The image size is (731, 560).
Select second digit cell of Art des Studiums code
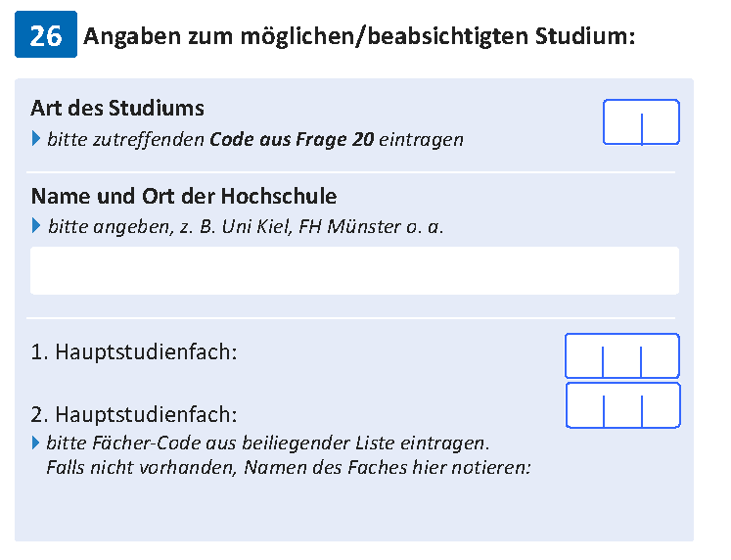click(x=661, y=121)
